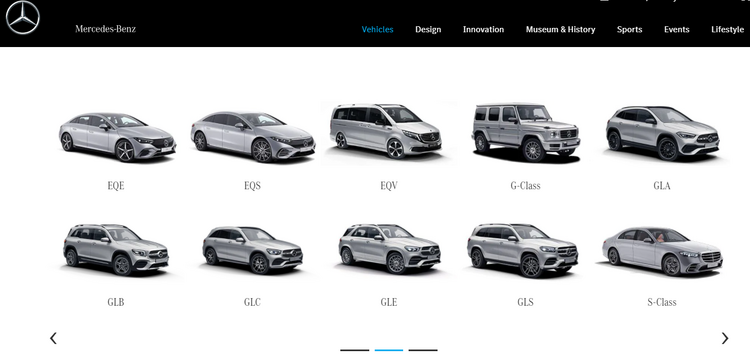Select the active second carousel indicator
The width and height of the screenshot is (750, 361).
coord(389,350)
